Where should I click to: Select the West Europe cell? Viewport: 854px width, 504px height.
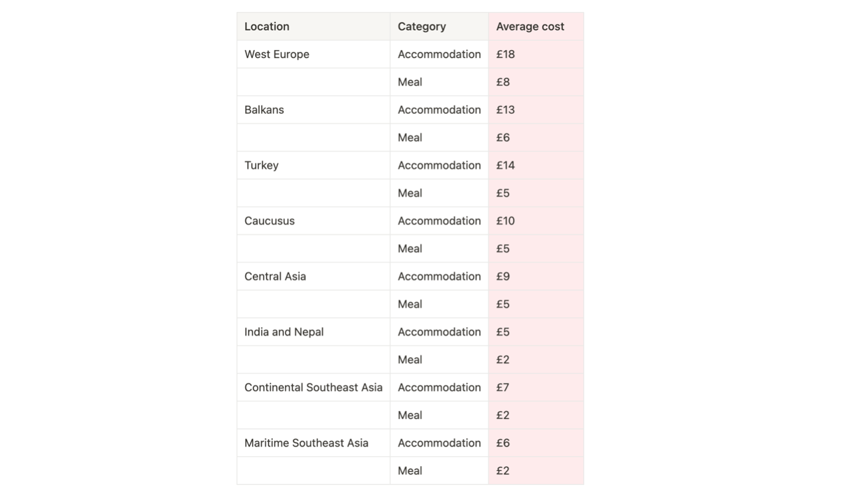pos(313,54)
